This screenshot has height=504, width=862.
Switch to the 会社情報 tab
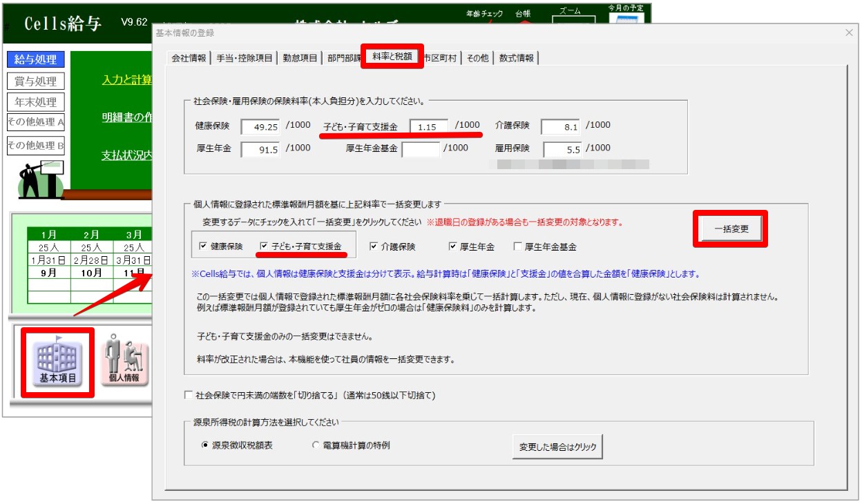tap(189, 59)
